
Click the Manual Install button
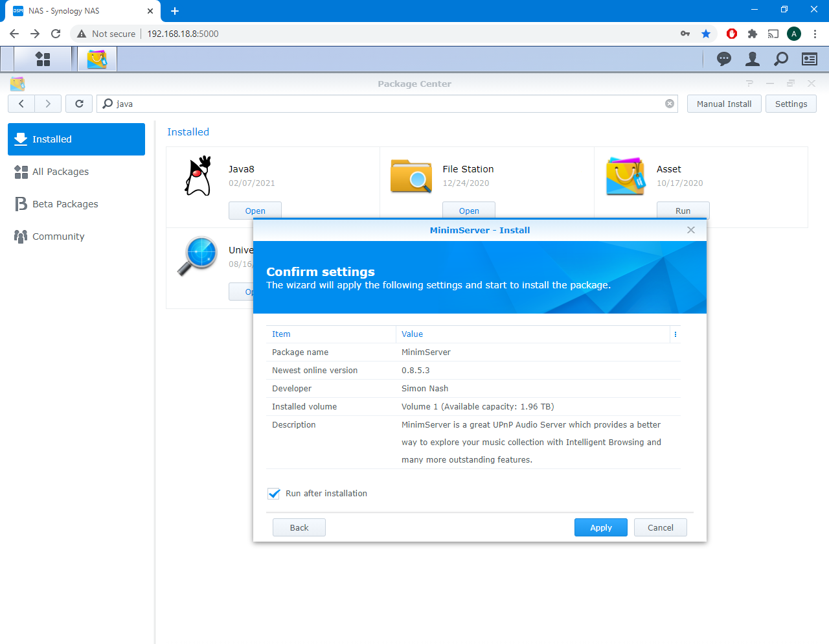point(724,104)
